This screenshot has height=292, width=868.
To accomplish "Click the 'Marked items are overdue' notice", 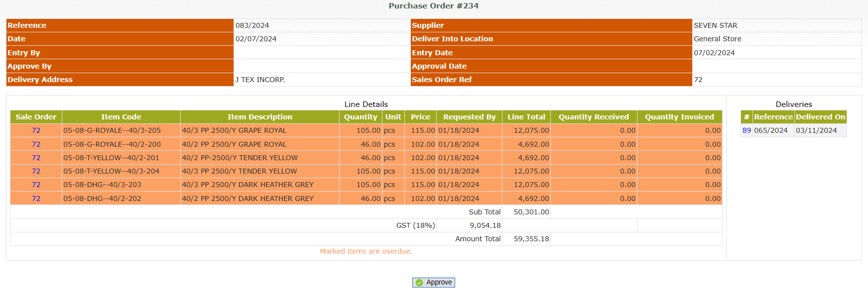I will pyautogui.click(x=366, y=251).
